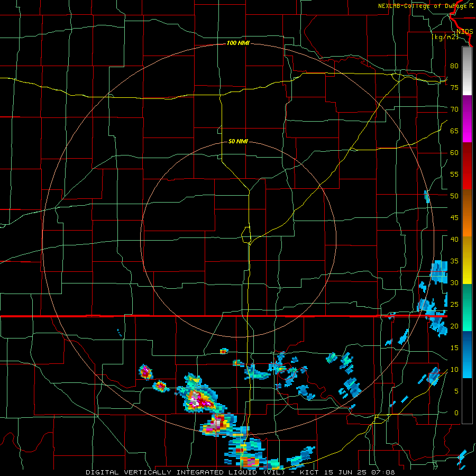Click the Digital Vertically Integrated Liquid caption
This screenshot has width=476, height=476.
(241, 472)
